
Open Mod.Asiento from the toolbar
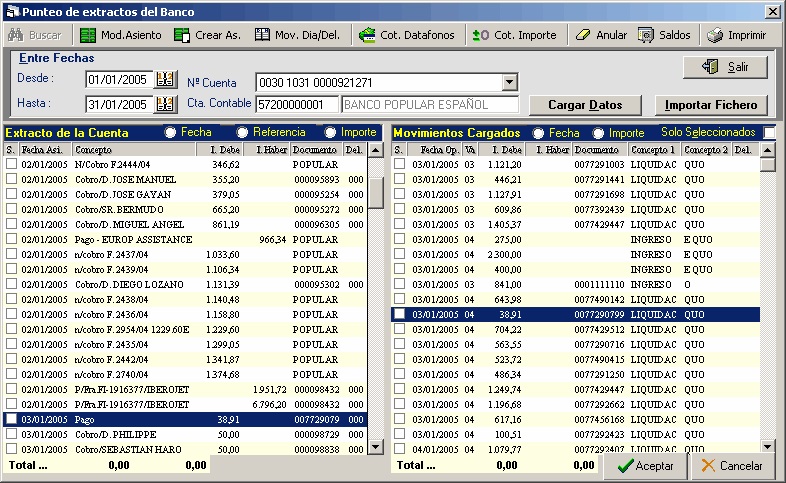tap(131, 35)
